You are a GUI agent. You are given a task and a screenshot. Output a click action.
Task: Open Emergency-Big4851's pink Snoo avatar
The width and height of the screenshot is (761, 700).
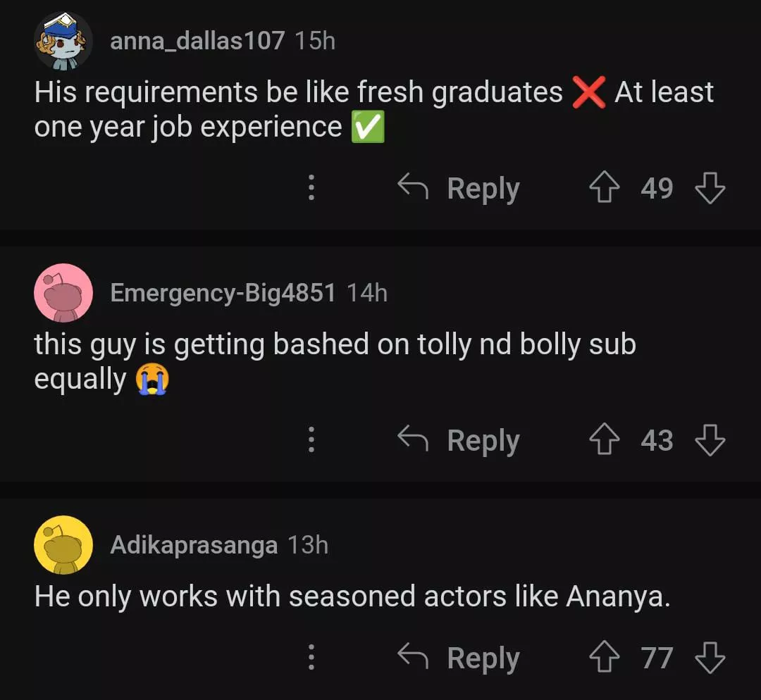[63, 292]
